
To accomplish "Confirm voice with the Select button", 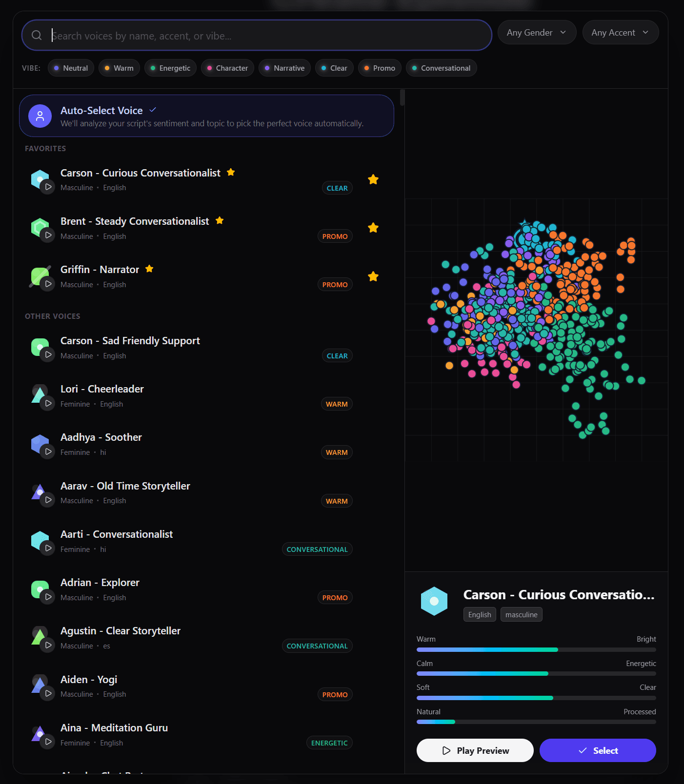I will point(598,751).
